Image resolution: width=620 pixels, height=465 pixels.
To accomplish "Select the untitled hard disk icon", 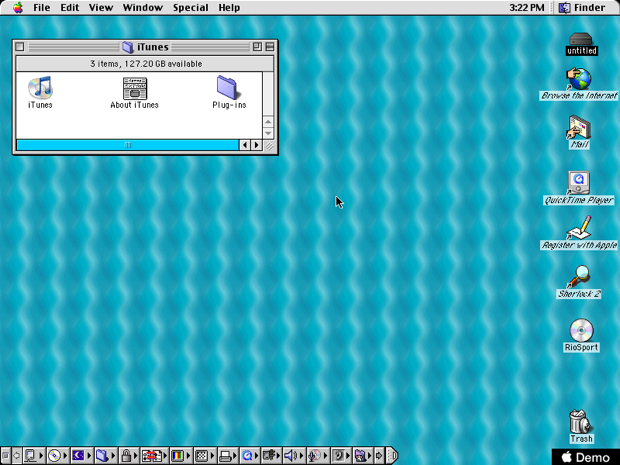I will (x=581, y=39).
